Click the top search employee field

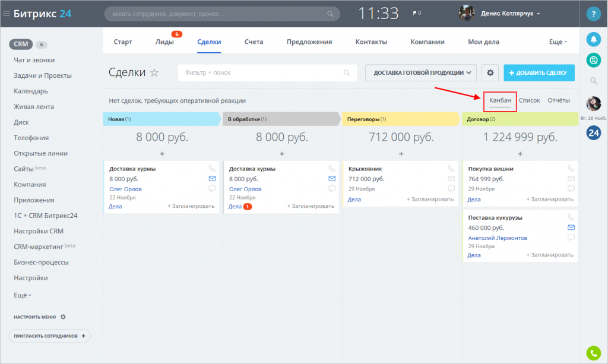tap(222, 14)
